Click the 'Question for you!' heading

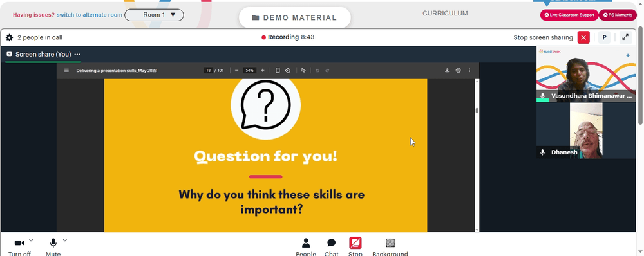[266, 156]
